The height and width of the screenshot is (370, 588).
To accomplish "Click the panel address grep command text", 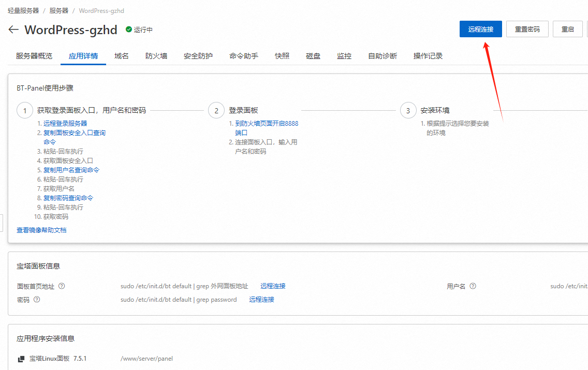I will tap(184, 286).
